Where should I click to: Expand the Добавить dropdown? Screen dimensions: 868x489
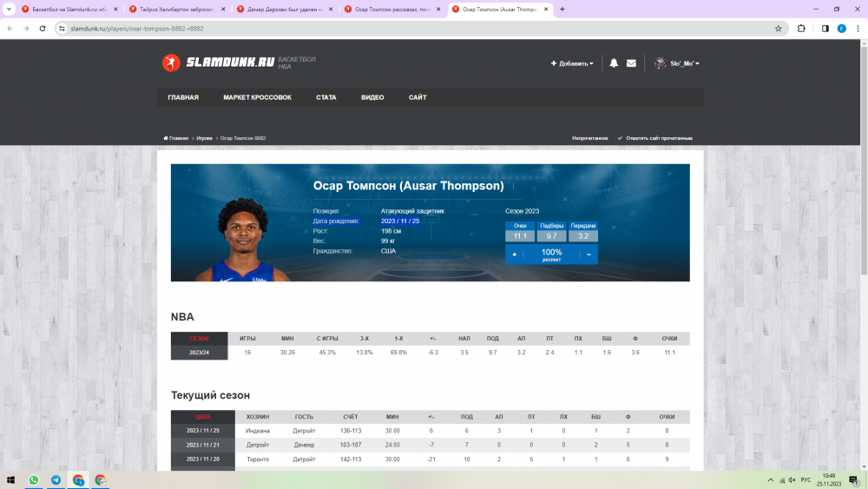[572, 63]
